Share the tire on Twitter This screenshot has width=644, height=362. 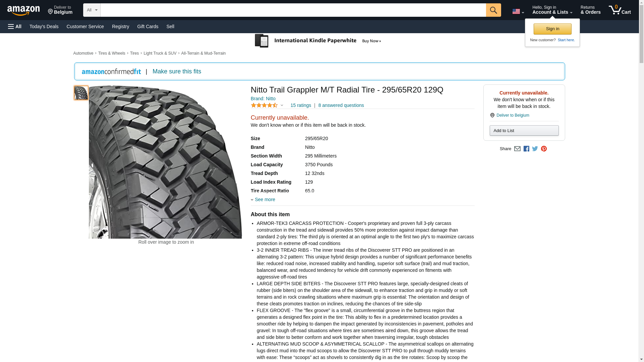click(x=535, y=149)
